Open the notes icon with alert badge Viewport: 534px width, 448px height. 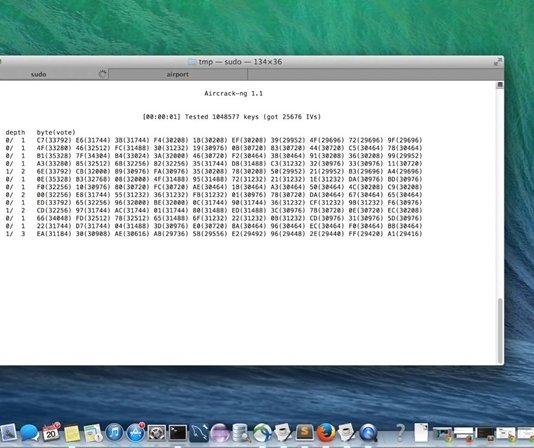click(x=93, y=433)
